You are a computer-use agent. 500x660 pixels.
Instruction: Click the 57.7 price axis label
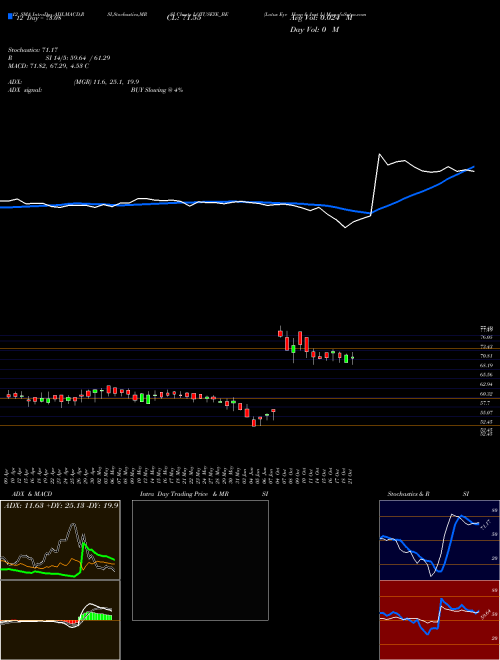point(486,403)
